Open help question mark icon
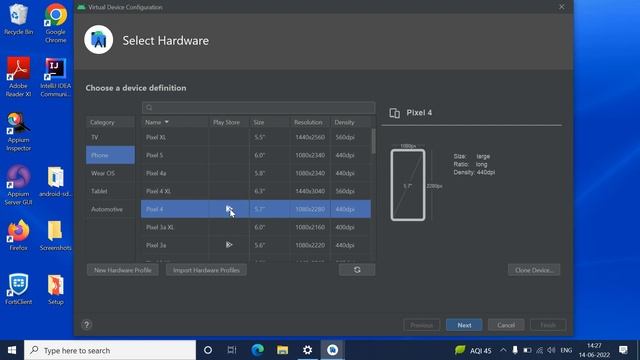Image resolution: width=640 pixels, height=360 pixels. click(x=87, y=325)
